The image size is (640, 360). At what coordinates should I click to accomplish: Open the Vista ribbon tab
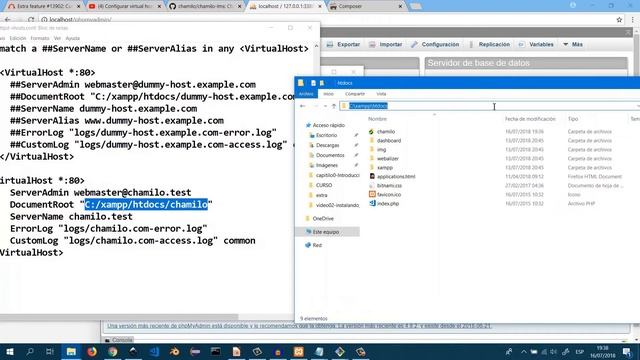click(x=381, y=94)
